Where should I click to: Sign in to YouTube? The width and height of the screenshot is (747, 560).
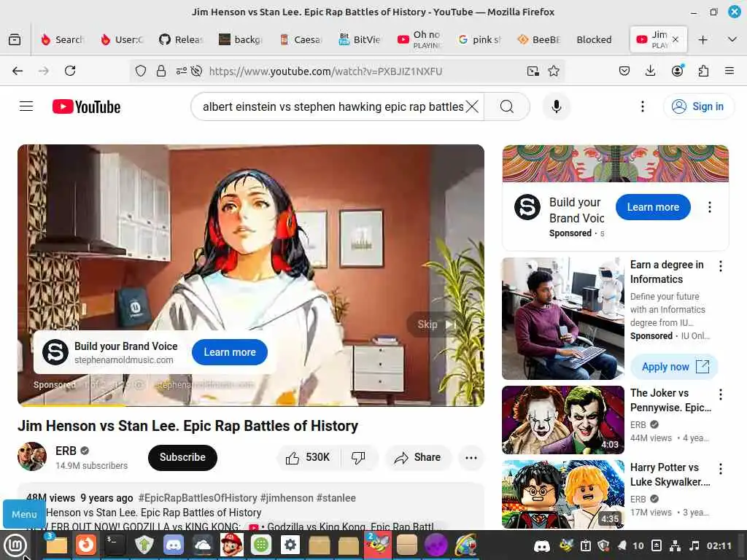698,106
